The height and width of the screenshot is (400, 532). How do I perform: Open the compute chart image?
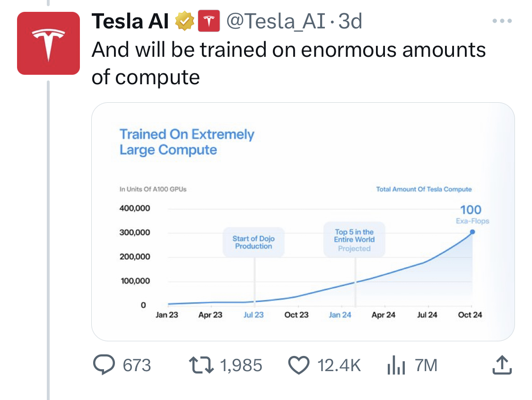click(x=303, y=222)
